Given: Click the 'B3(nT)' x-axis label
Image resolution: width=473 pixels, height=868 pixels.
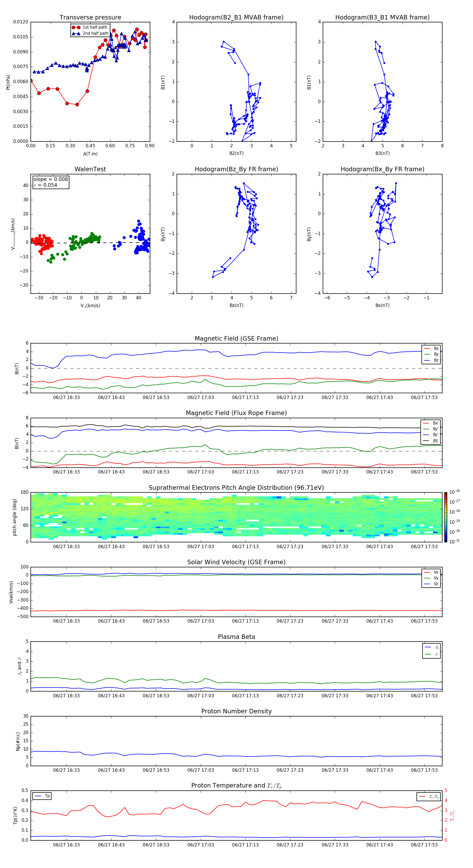Looking at the screenshot, I should pyautogui.click(x=382, y=153).
